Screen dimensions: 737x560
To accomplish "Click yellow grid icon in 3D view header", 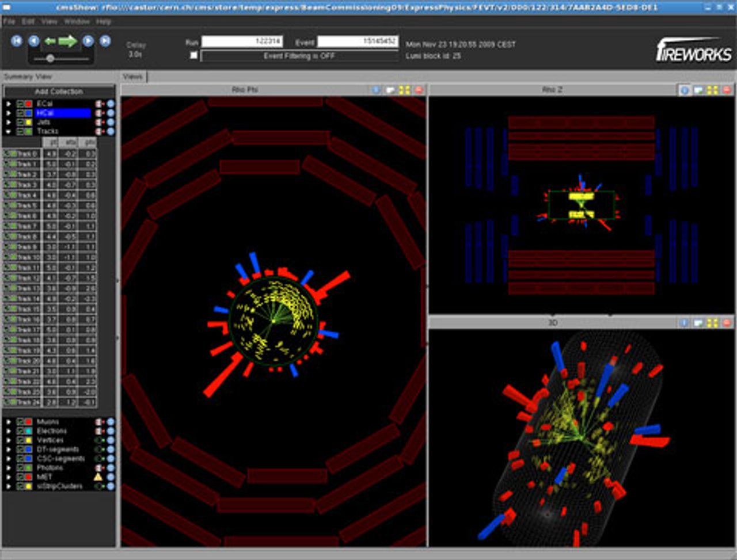I will tap(712, 323).
